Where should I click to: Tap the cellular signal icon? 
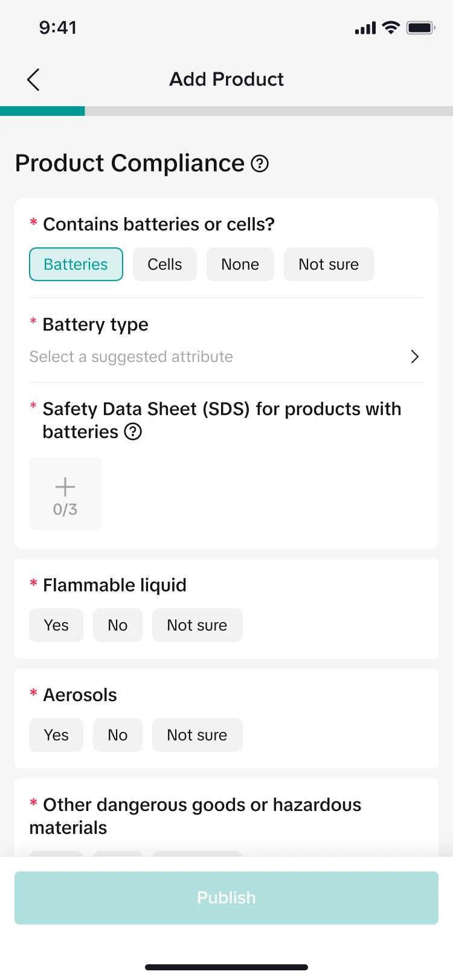pyautogui.click(x=365, y=28)
